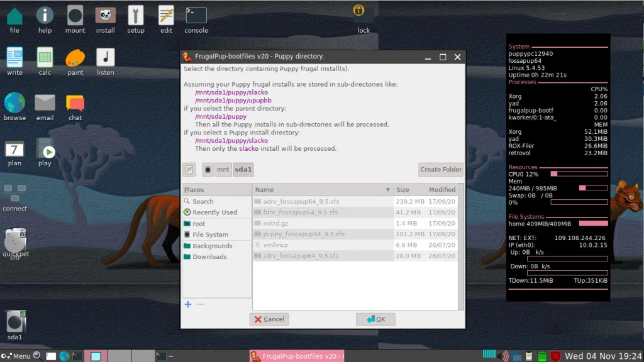
Task: Open the quickpet desktop icon
Action: [16, 244]
